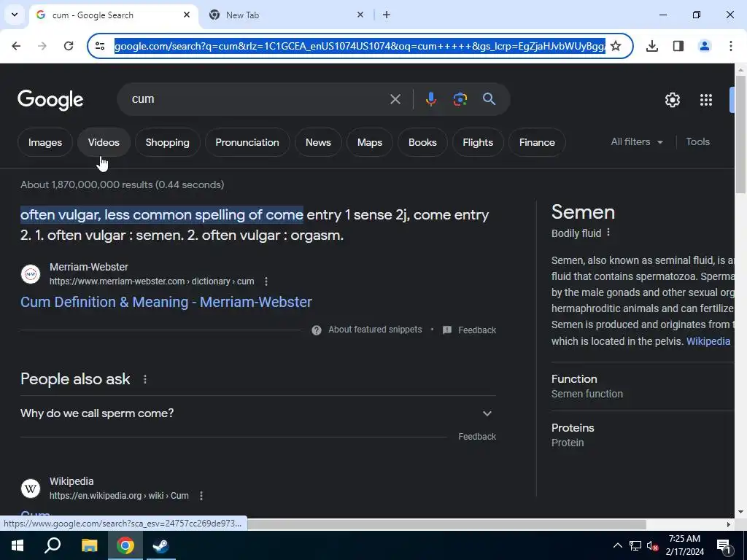The height and width of the screenshot is (560, 747).
Task: Click the Google logo
Action: coord(50,99)
